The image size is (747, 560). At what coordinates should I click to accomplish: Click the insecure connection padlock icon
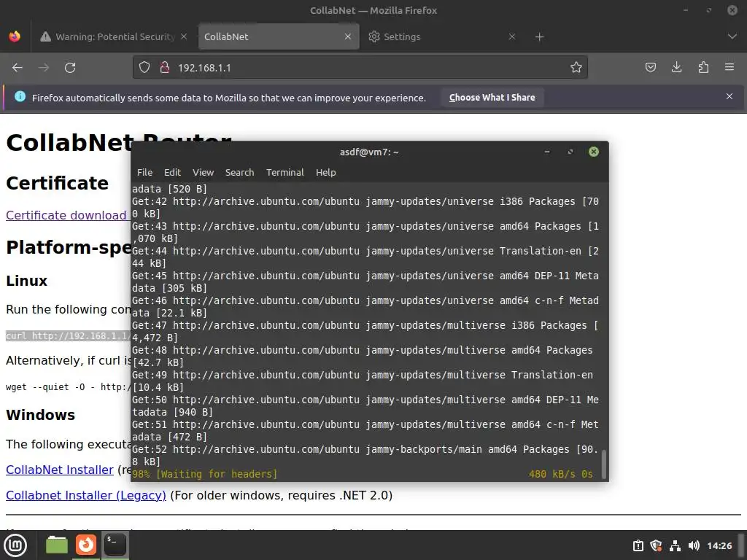165,68
